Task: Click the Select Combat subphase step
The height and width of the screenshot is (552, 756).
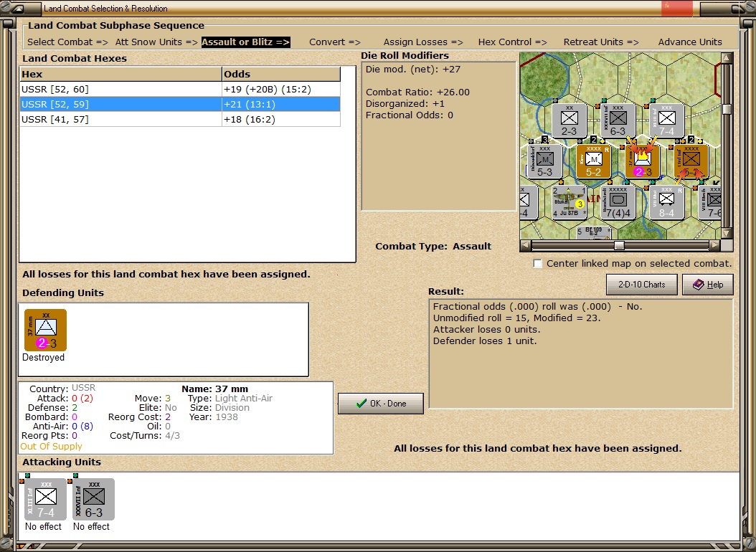Action: tap(67, 42)
